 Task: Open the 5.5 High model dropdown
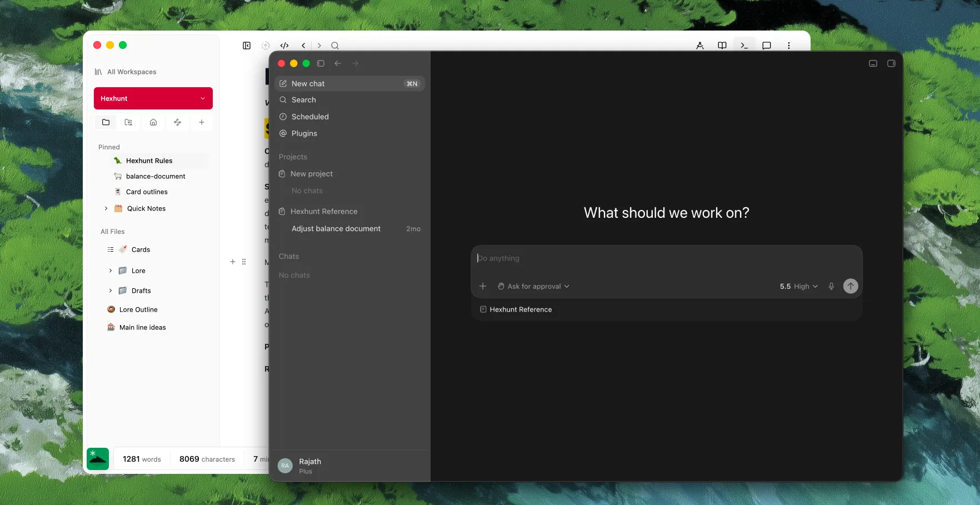pyautogui.click(x=799, y=286)
